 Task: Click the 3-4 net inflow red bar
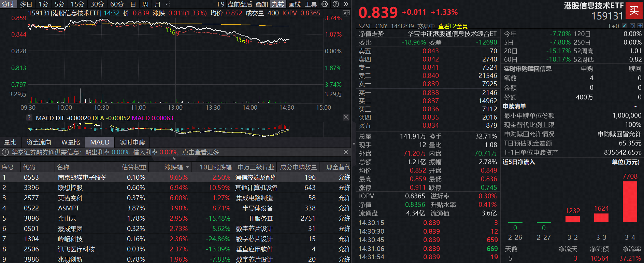(x=630, y=202)
